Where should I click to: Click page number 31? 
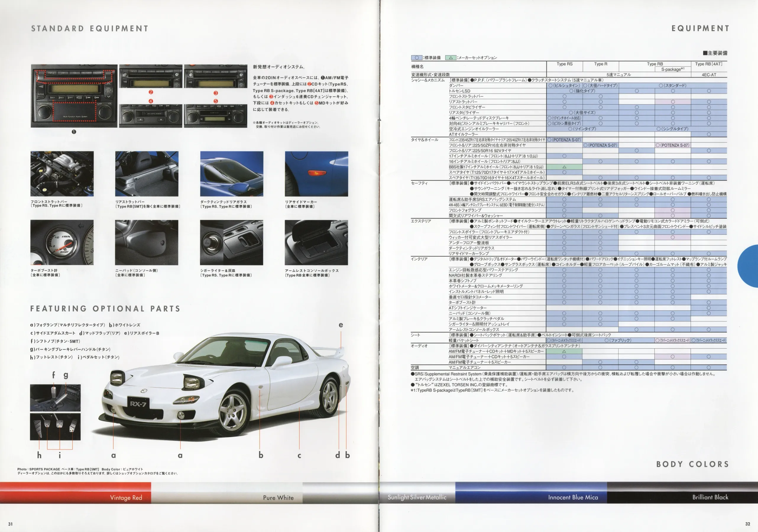coord(11,524)
